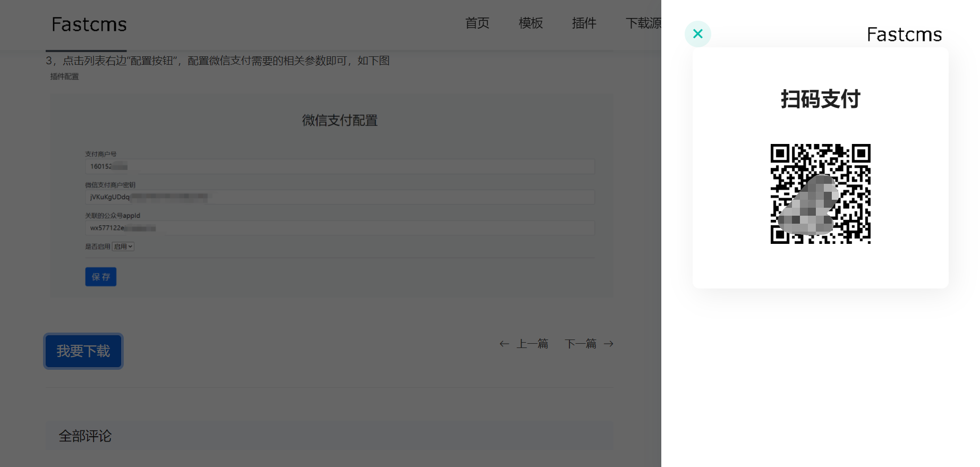Image resolution: width=980 pixels, height=467 pixels.
Task: Click the Fastcms title in the payment panel
Action: tap(904, 35)
